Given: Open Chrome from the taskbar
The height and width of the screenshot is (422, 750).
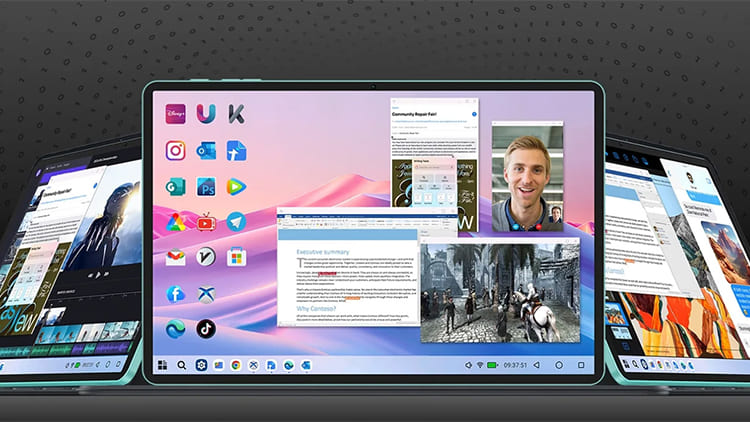Looking at the screenshot, I should point(234,366).
